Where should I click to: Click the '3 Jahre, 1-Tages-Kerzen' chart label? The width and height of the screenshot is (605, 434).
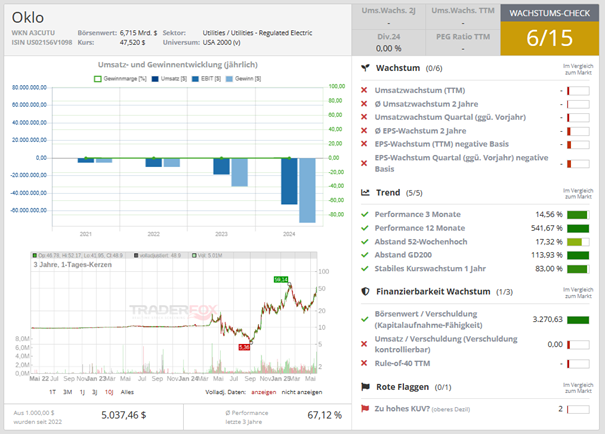(73, 265)
